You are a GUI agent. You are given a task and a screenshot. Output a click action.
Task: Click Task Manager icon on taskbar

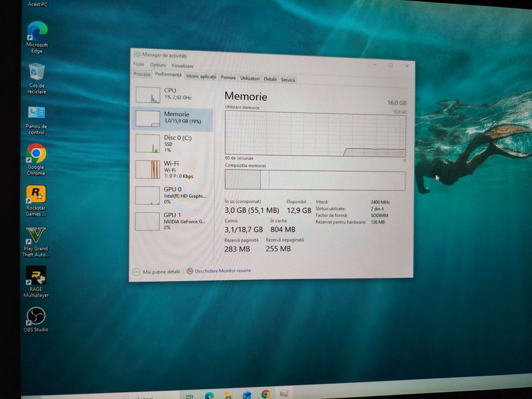284,393
